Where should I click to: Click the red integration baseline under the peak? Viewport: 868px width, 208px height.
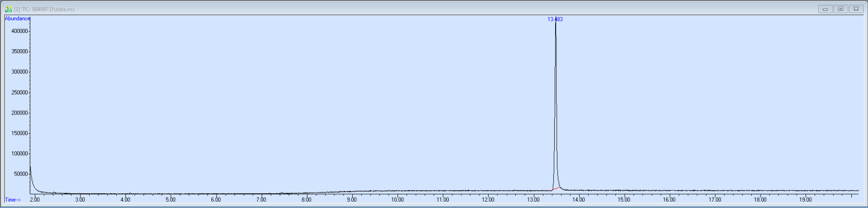point(556,188)
